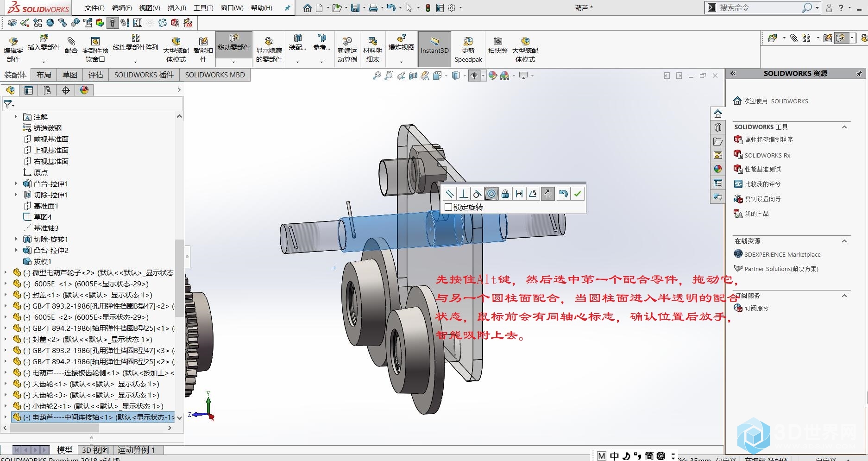Collapse 在线资源 section
The width and height of the screenshot is (868, 461).
(844, 241)
